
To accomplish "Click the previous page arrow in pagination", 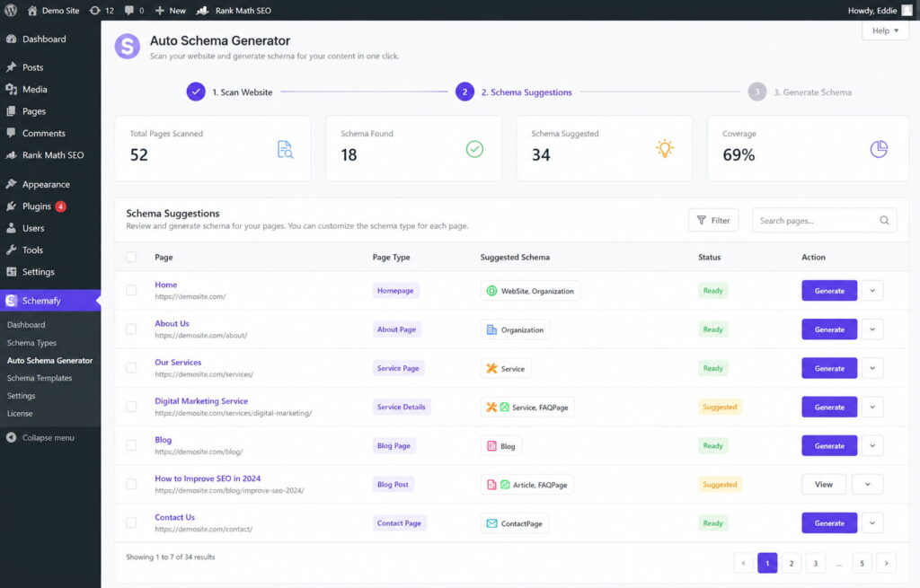I will (743, 564).
